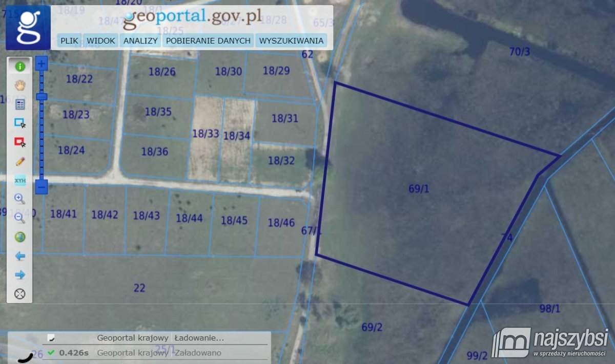Screen dimensions: 615x364
Task: Go forward using the blue right arrow
Action: pos(19,275)
